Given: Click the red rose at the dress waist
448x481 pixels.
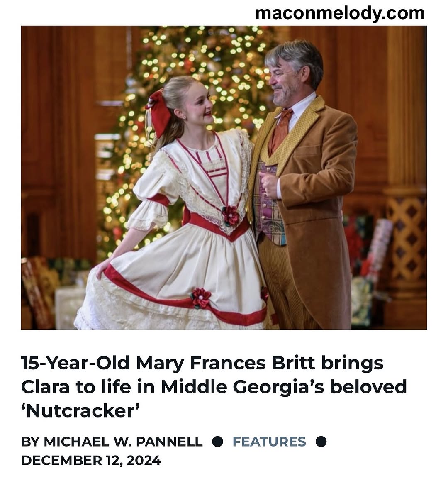Looking at the screenshot, I should coord(231,215).
